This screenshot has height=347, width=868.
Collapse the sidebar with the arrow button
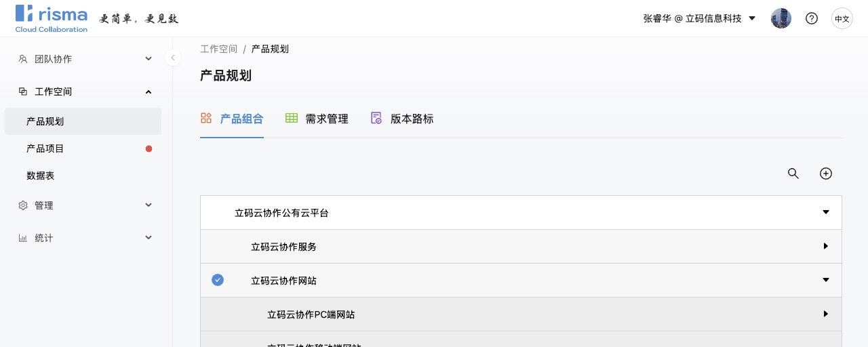click(173, 58)
